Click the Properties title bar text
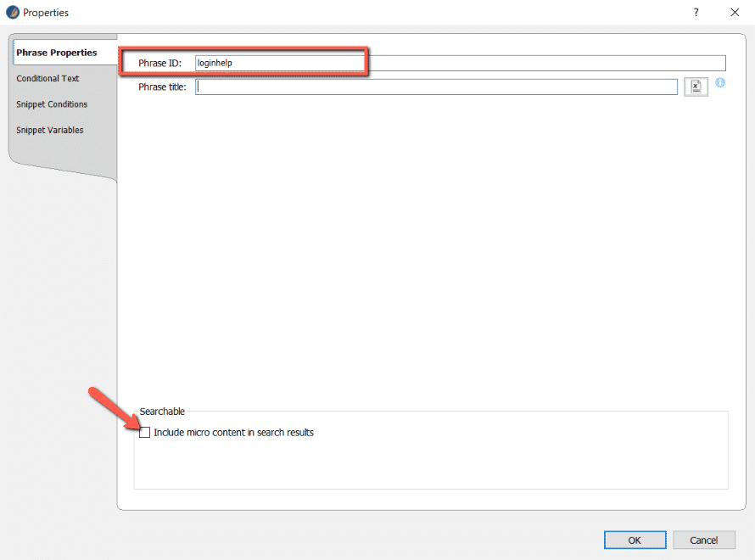The width and height of the screenshot is (755, 560). tap(43, 12)
